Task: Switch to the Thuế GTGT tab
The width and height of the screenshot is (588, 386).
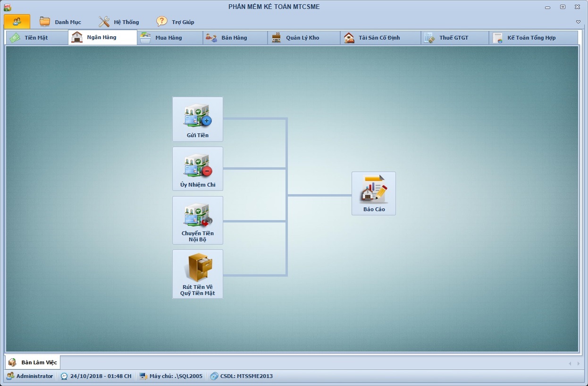Action: [454, 38]
